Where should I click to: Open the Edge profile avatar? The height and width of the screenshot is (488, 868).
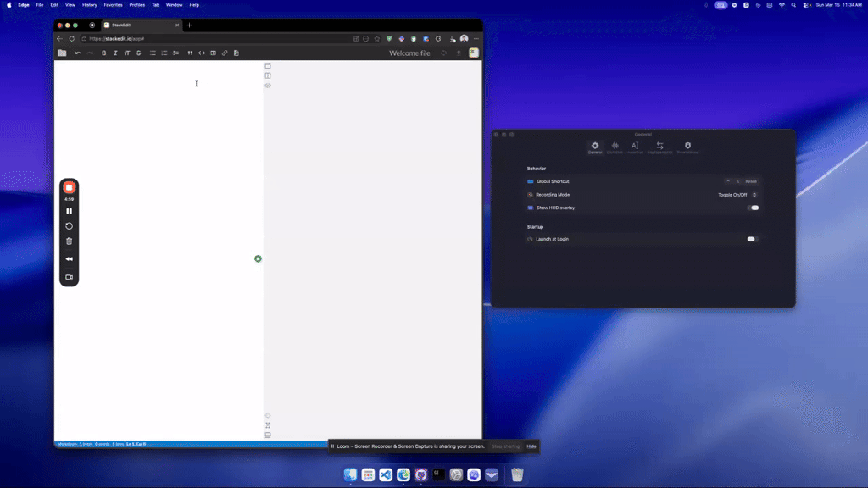pyautogui.click(x=464, y=39)
